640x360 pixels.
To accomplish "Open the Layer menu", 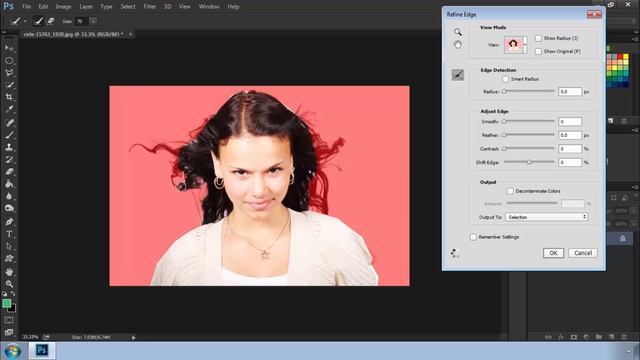I will click(x=86, y=7).
